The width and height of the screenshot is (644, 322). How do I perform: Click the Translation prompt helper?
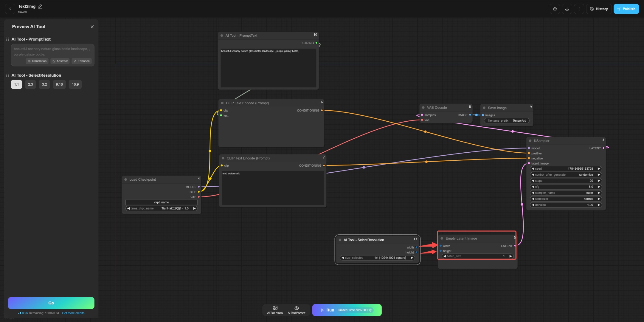click(x=37, y=61)
